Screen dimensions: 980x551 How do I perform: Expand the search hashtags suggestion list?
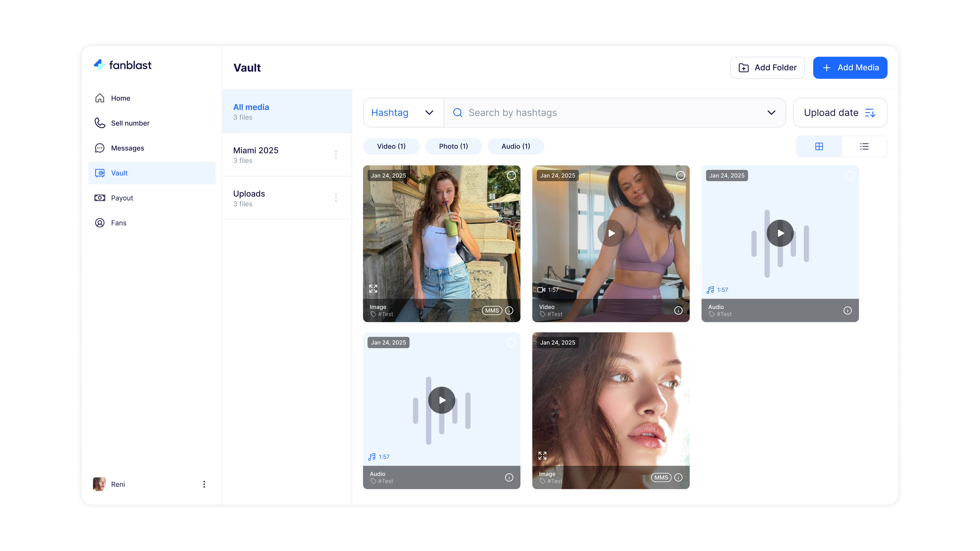[x=772, y=112]
